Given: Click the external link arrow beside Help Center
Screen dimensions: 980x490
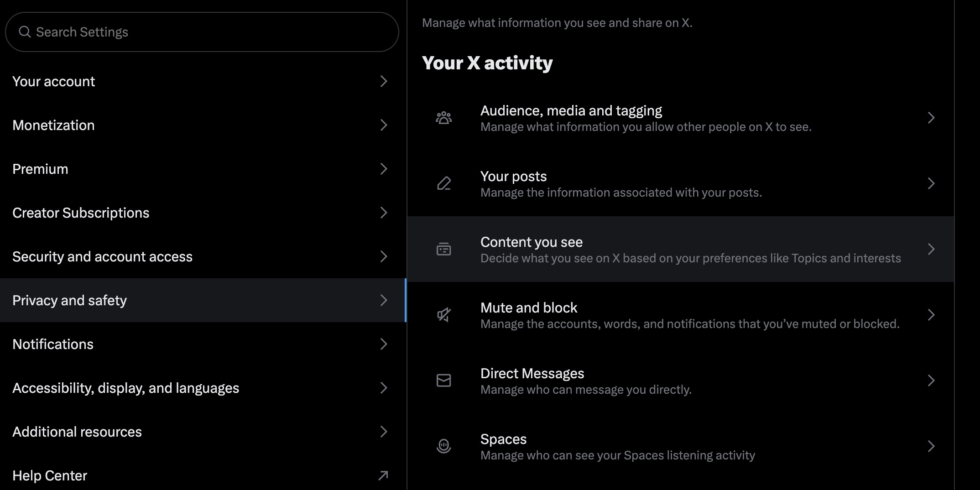Looking at the screenshot, I should 383,475.
